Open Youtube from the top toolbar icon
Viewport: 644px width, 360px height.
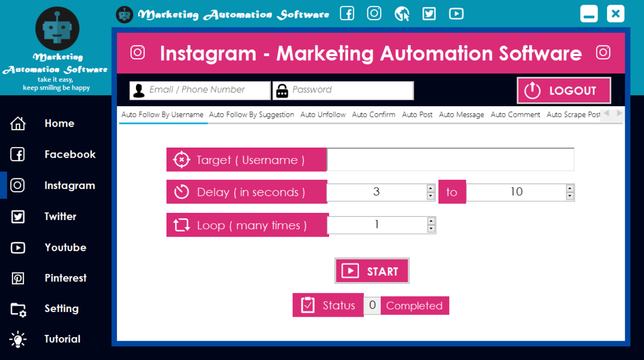[456, 14]
